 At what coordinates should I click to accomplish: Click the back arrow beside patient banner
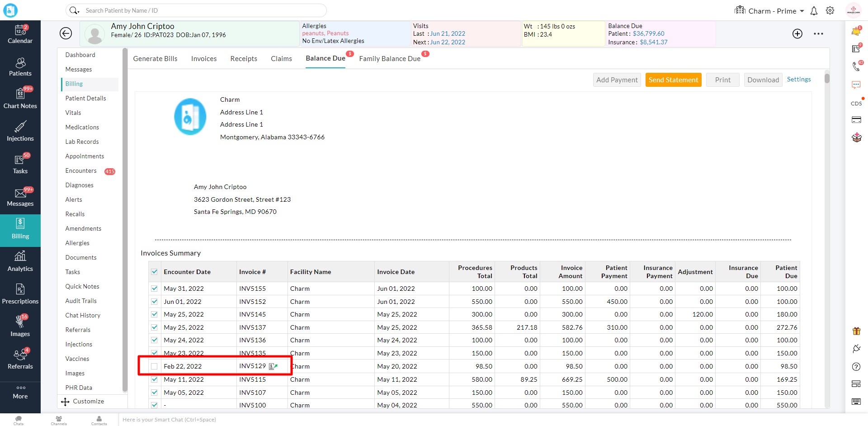pos(66,33)
